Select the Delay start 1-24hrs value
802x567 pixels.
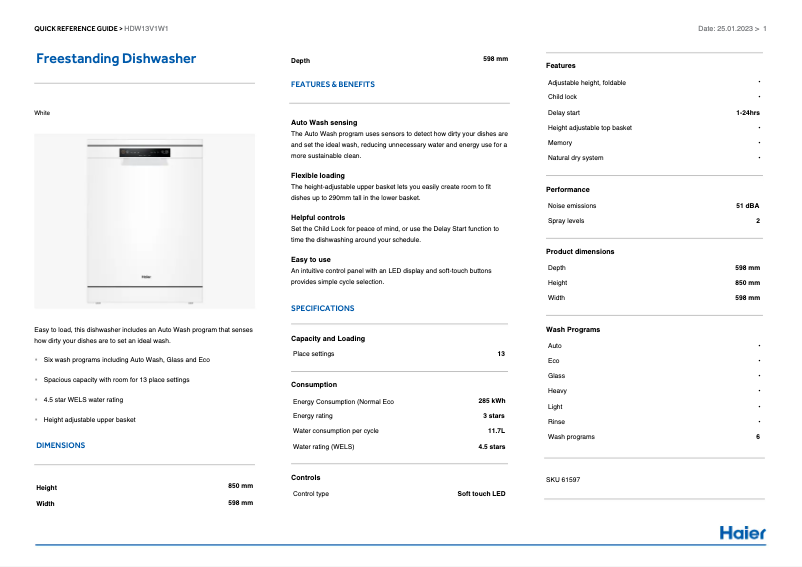click(x=747, y=112)
